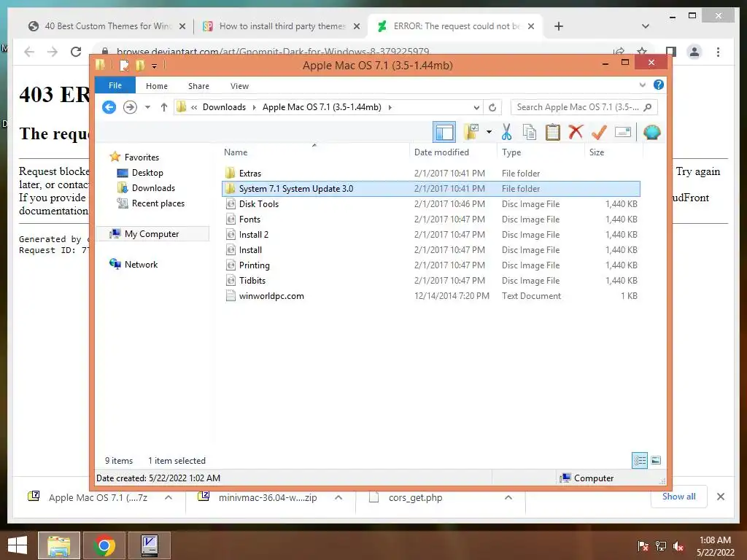This screenshot has height=560, width=747.
Task: Switch to large icons view button
Action: point(656,460)
